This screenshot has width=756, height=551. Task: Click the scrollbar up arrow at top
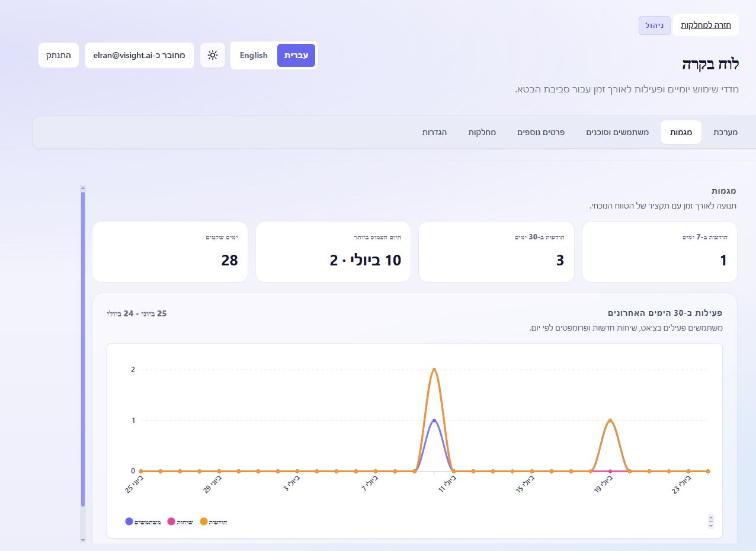(83, 188)
